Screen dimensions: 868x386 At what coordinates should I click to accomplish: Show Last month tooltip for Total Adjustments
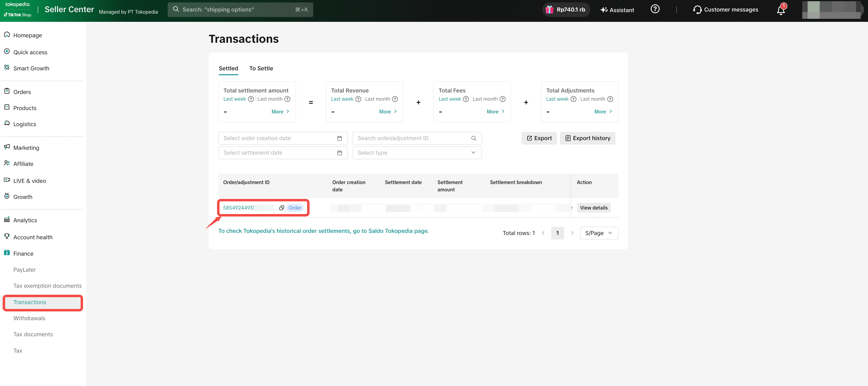tap(610, 99)
